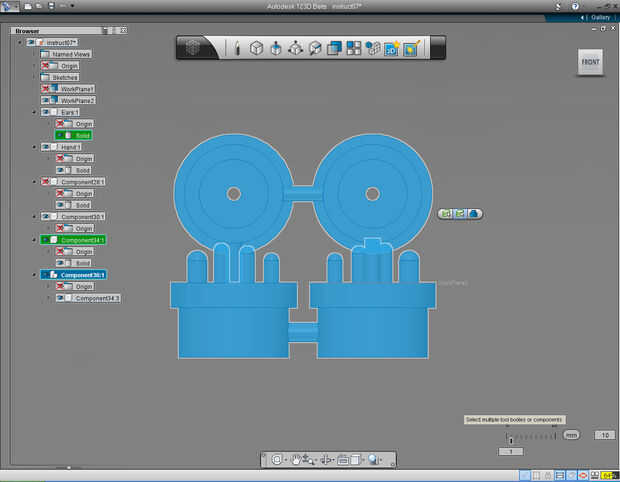Select the highlighted Solid under Ears:1
This screenshot has width=620, height=482.
(x=74, y=135)
